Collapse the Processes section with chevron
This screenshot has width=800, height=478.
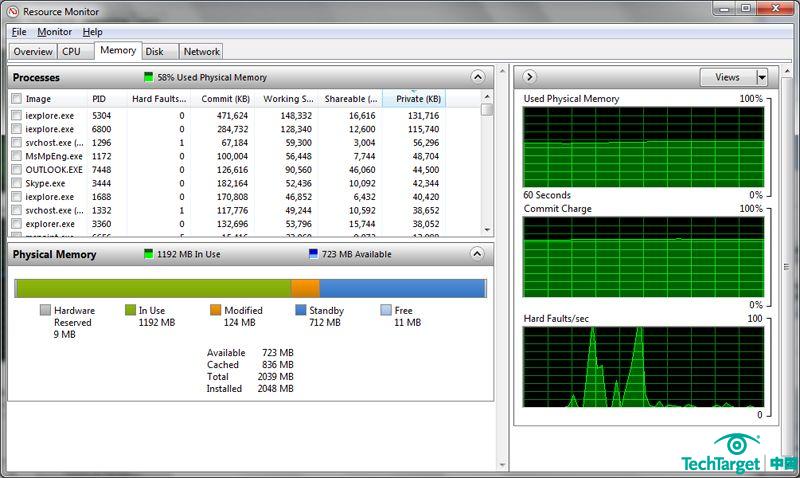478,77
